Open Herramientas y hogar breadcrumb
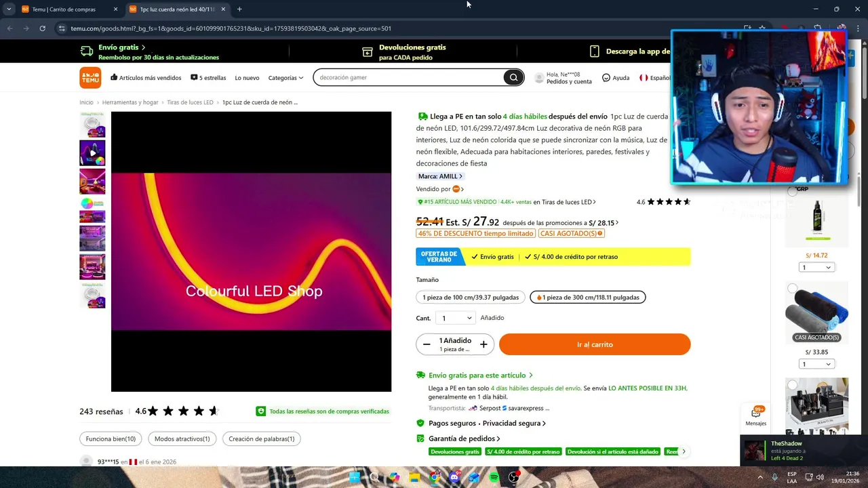The width and height of the screenshot is (868, 488). coord(130,102)
